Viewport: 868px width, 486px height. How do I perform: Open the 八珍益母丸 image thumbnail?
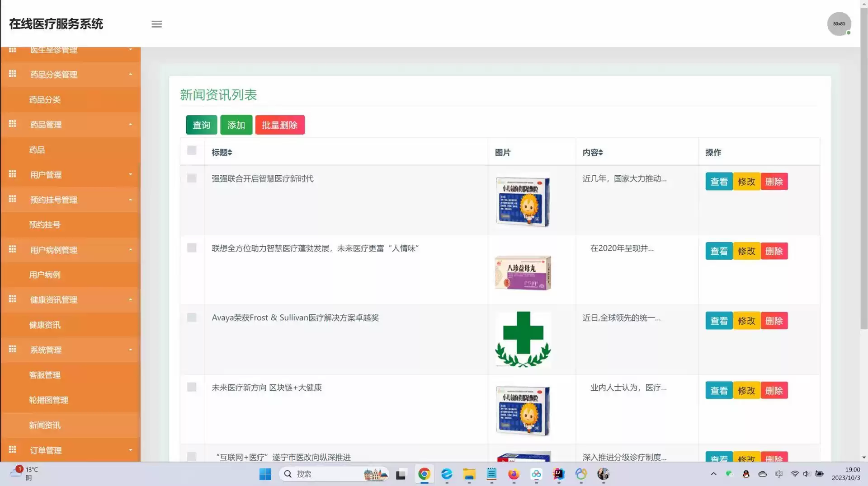pyautogui.click(x=523, y=272)
